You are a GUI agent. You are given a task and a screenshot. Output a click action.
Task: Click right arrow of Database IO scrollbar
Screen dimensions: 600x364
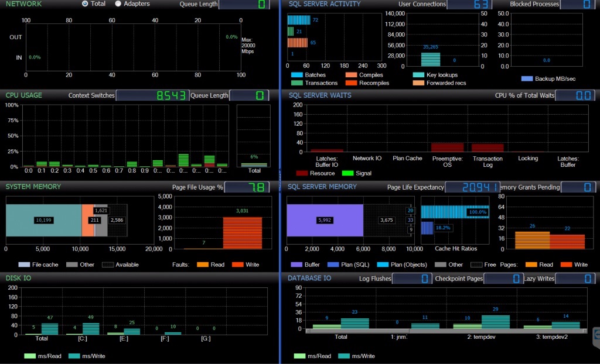point(585,331)
